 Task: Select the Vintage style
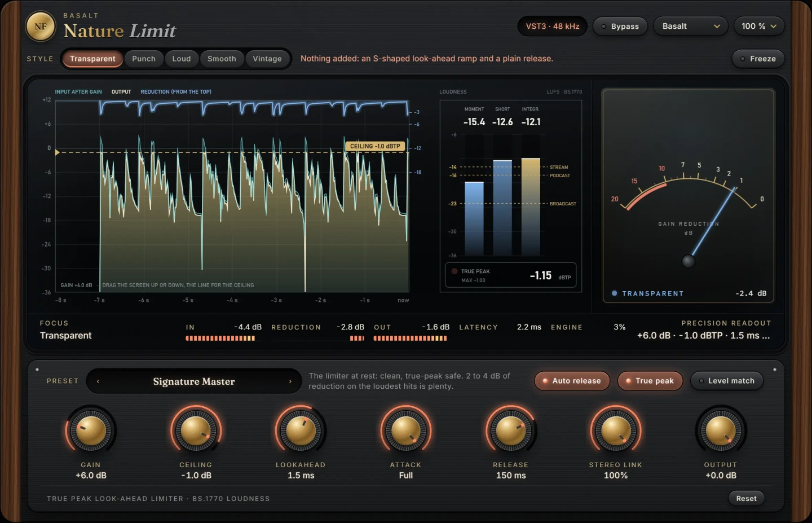click(267, 59)
